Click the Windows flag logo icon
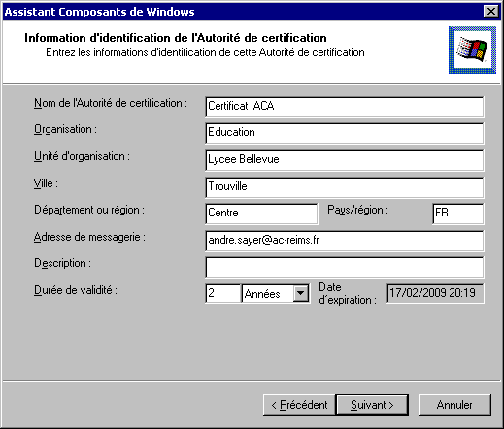504x429 pixels. [472, 49]
